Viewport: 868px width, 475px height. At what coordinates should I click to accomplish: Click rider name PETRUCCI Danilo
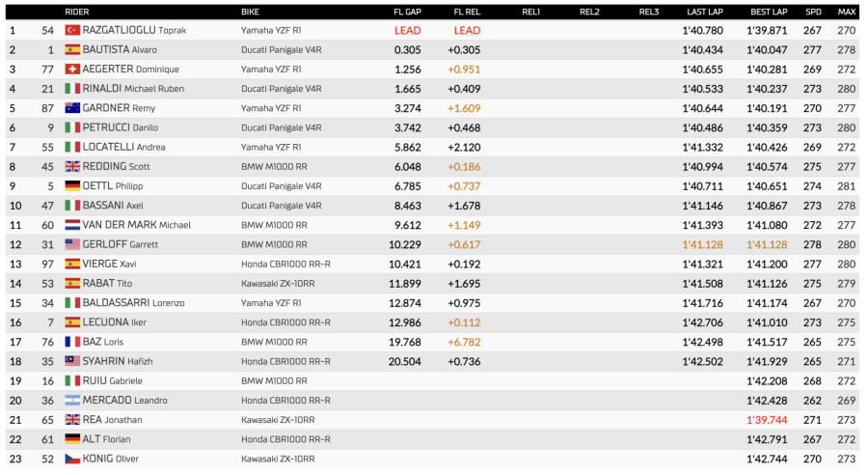coord(121,127)
